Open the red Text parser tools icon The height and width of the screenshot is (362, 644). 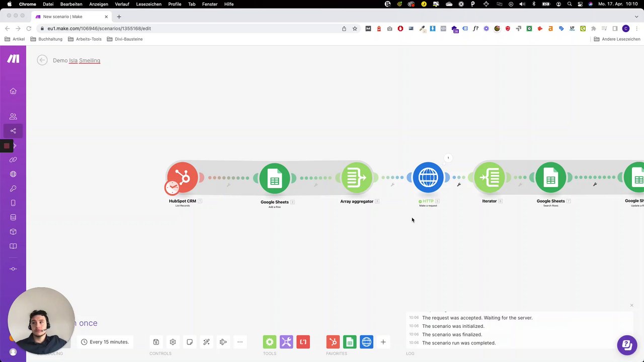(303, 342)
